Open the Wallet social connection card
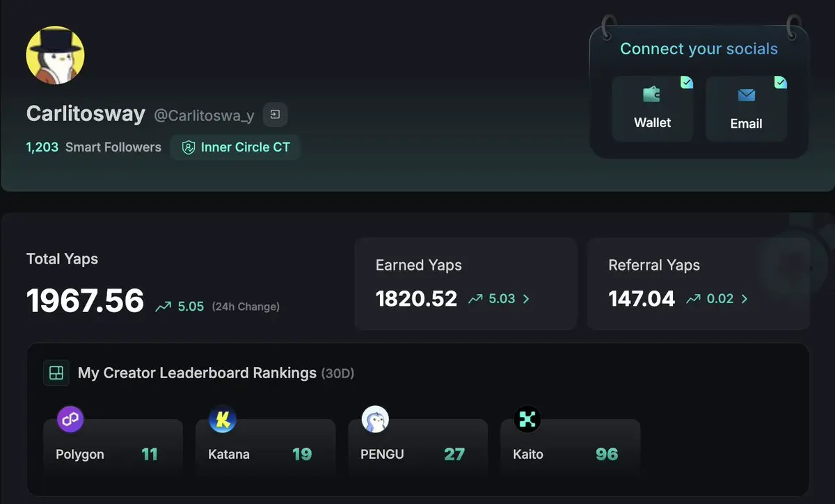 click(x=652, y=109)
